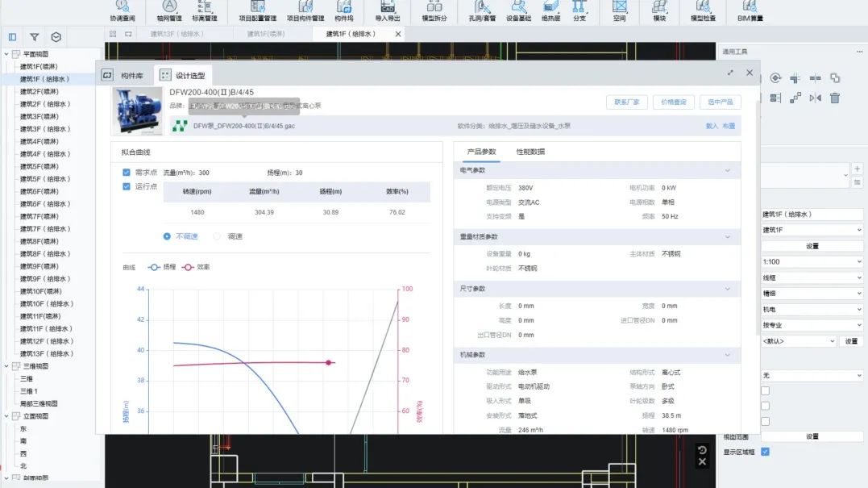This screenshot has height=488, width=868.
Task: Select the 不调速 radio button
Action: (x=167, y=236)
